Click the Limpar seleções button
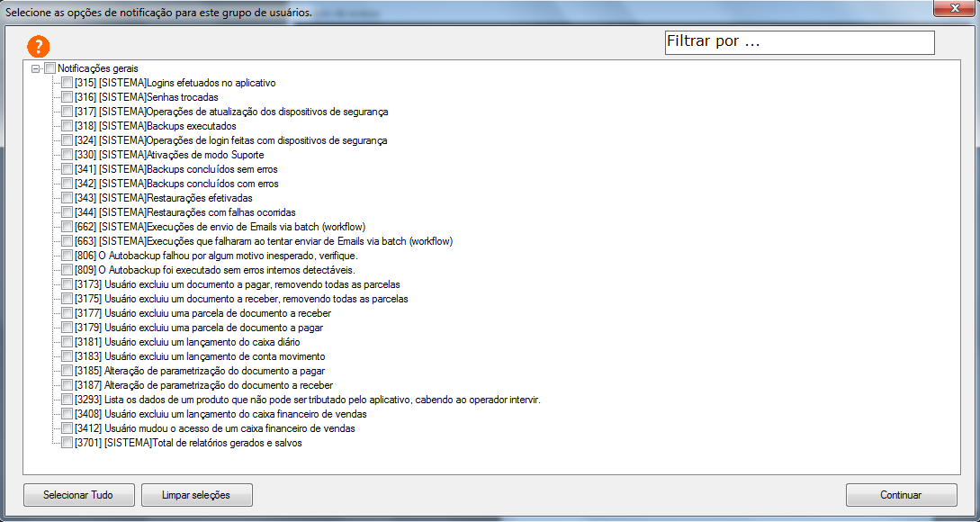Image resolution: width=980 pixels, height=522 pixels. click(x=196, y=495)
